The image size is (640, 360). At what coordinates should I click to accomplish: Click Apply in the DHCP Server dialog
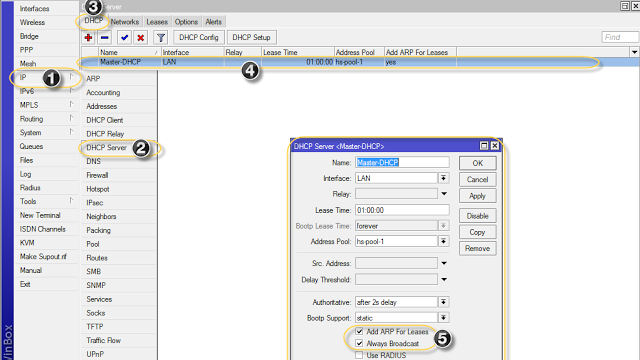[x=477, y=196]
